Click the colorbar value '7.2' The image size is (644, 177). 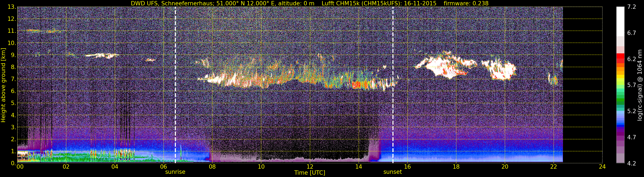(632, 7)
